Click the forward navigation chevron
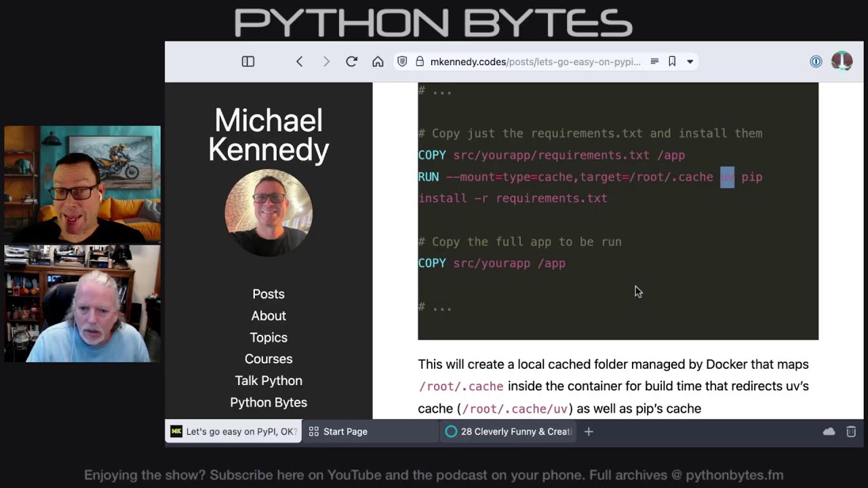The image size is (868, 488). [x=326, y=61]
